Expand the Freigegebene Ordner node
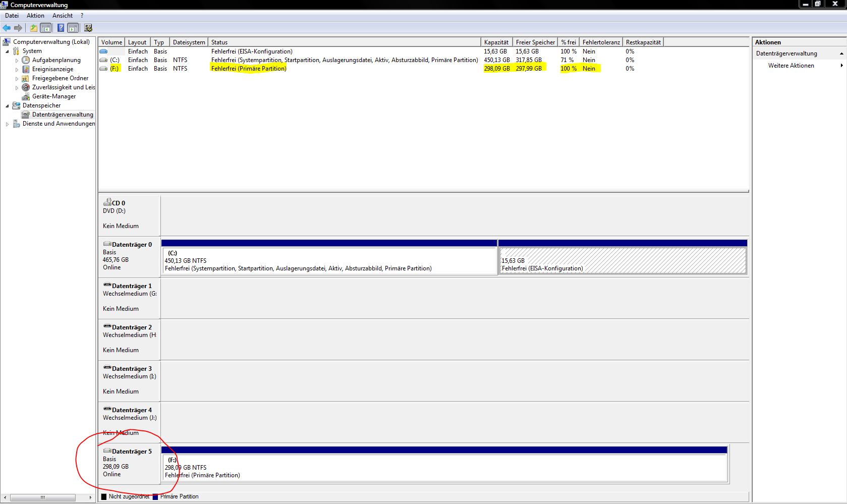Screen dimensions: 847x504 tap(17, 79)
